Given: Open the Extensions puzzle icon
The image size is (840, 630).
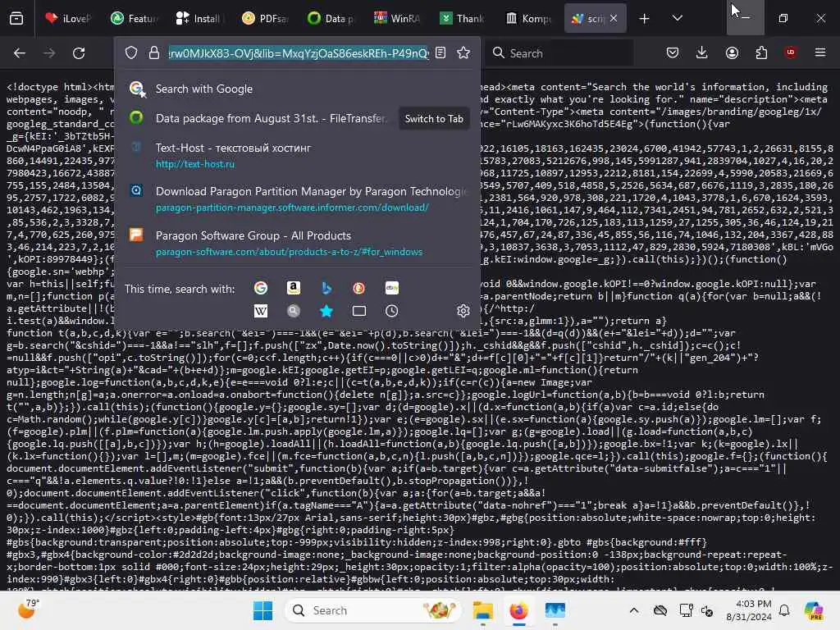Looking at the screenshot, I should point(761,52).
